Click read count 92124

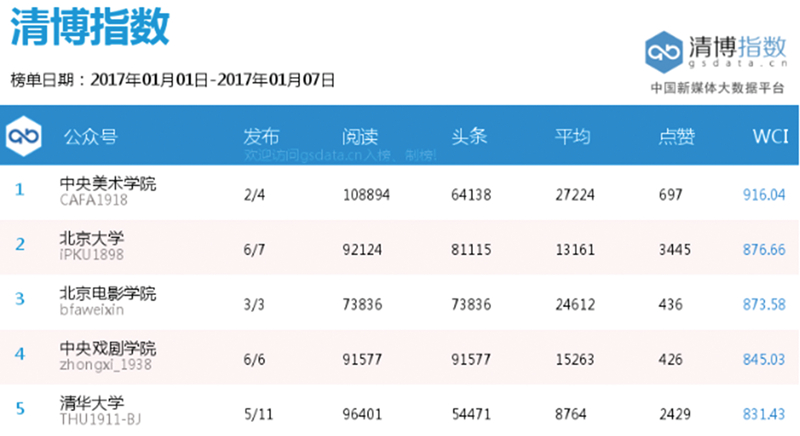[362, 250]
